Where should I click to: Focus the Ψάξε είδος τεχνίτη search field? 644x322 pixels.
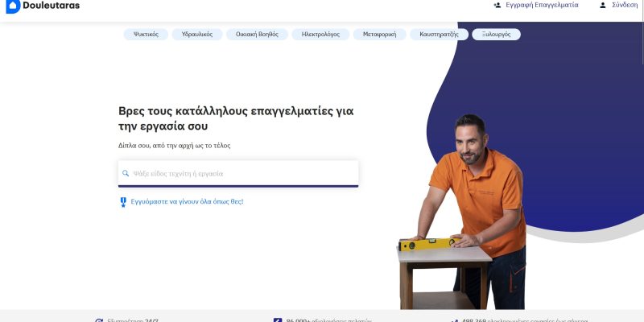[x=238, y=173]
